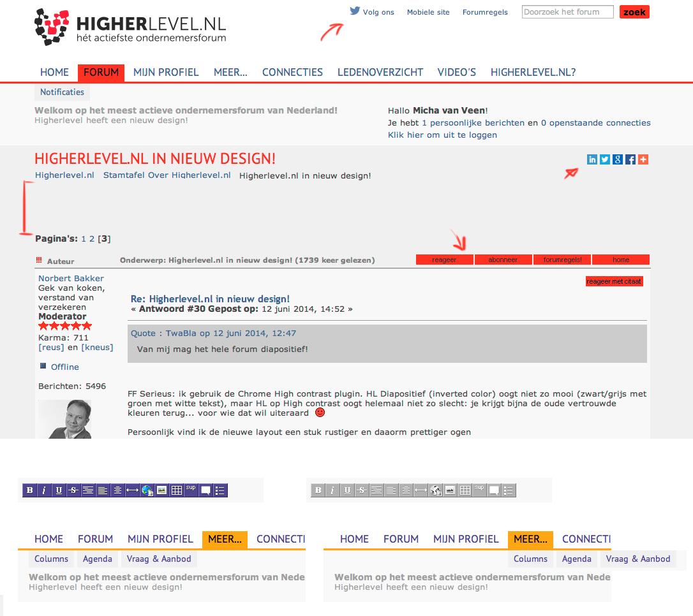
Task: Share the topic via the LinkedIn icon
Action: pos(592,159)
